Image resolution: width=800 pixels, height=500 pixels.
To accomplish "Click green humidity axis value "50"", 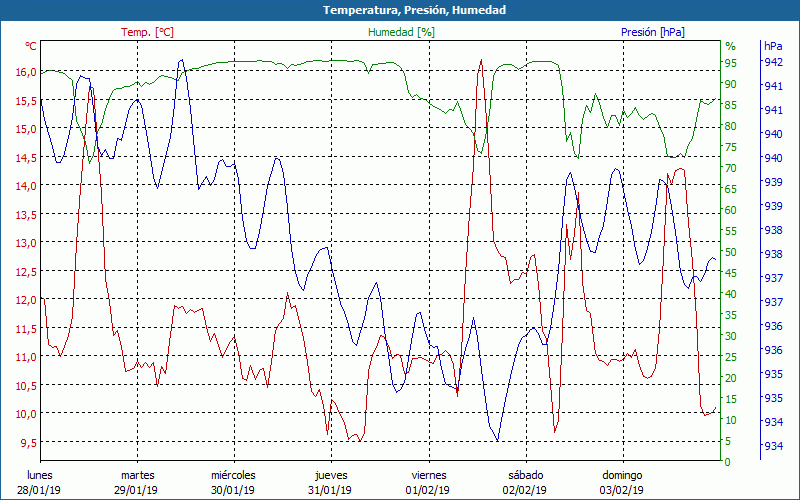I will [x=731, y=252].
